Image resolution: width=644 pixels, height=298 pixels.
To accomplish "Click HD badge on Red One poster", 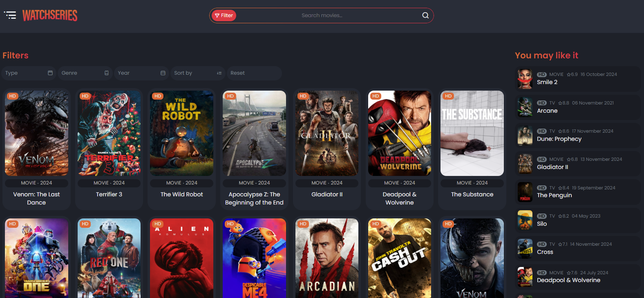I will pos(85,224).
